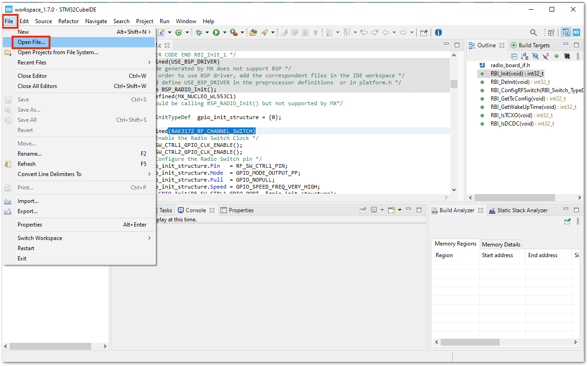Open the Refactor menu

click(x=69, y=21)
